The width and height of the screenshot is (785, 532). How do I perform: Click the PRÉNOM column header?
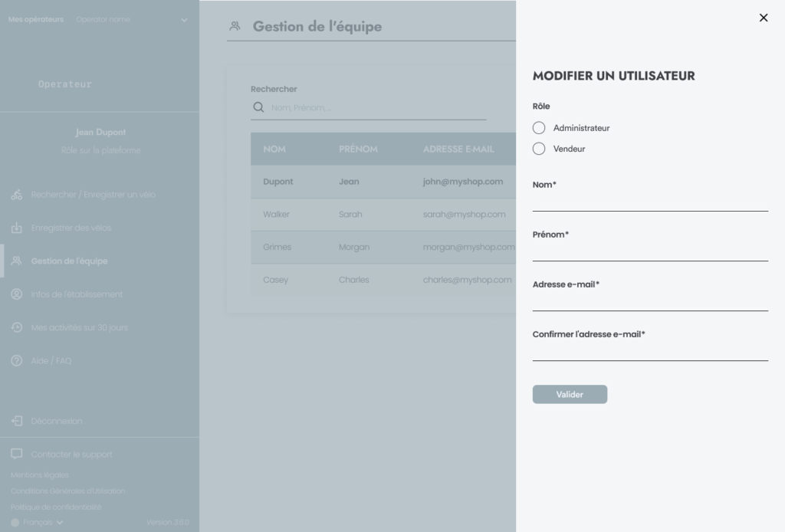(x=358, y=149)
